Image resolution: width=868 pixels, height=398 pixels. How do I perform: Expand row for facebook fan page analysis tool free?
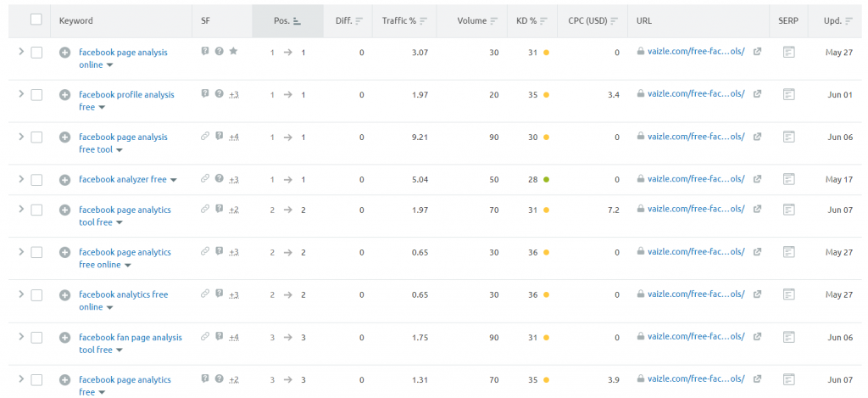coord(21,336)
